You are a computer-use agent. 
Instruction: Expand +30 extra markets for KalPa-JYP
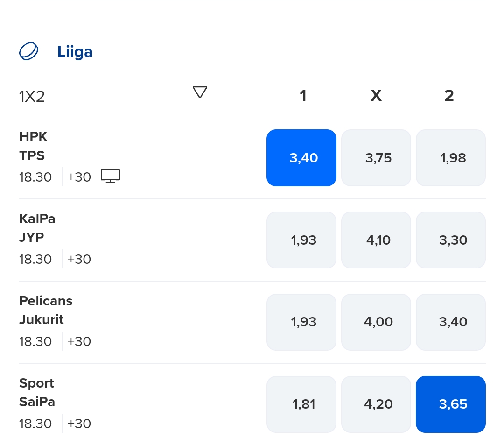pos(79,259)
